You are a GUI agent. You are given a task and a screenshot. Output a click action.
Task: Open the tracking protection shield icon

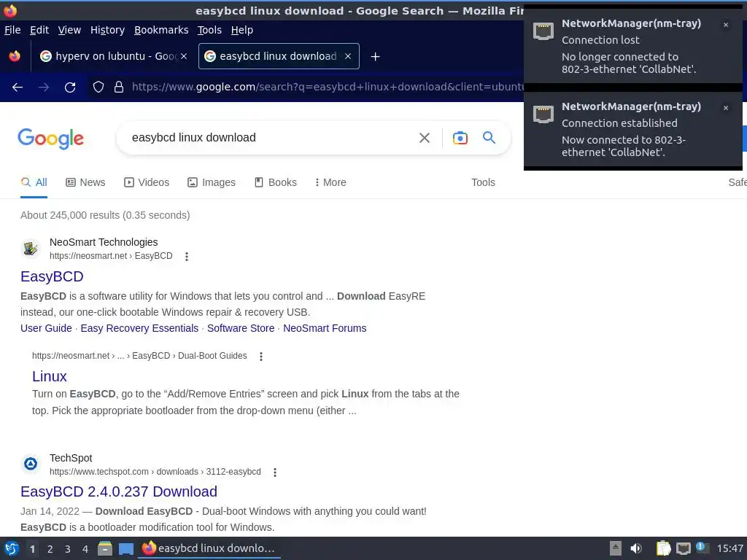point(98,87)
